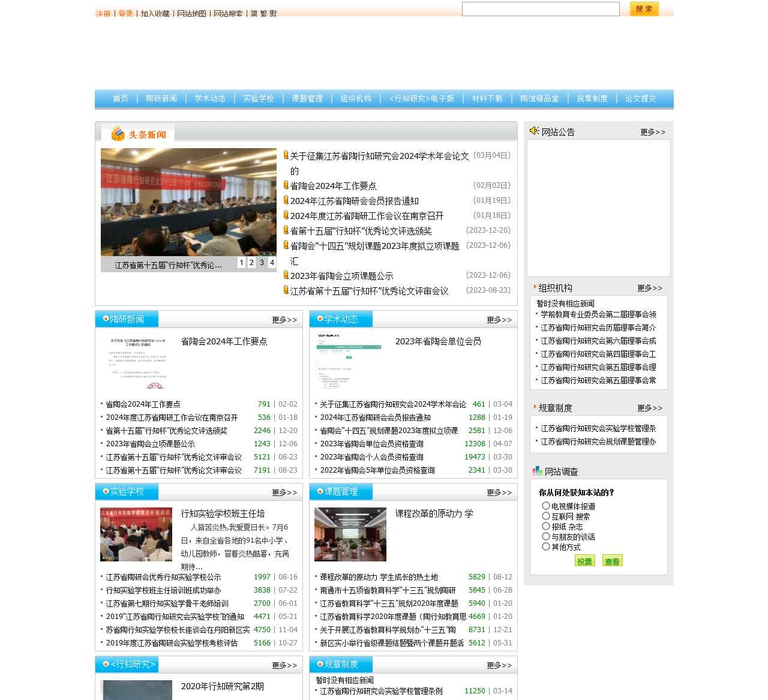View survey results with the 查看 button

(612, 560)
